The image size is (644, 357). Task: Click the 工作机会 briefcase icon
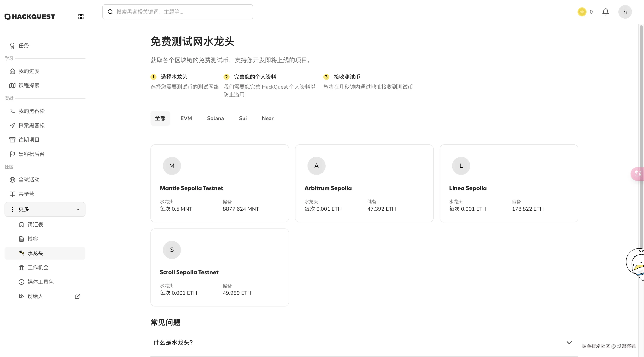[21, 268]
